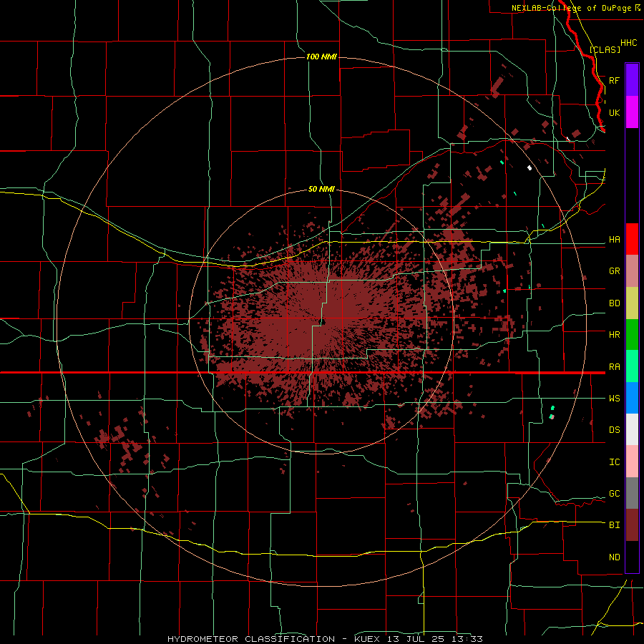Screen dimensions: 644x644
Task: Click the "GR" legend label
Action: pyautogui.click(x=614, y=271)
